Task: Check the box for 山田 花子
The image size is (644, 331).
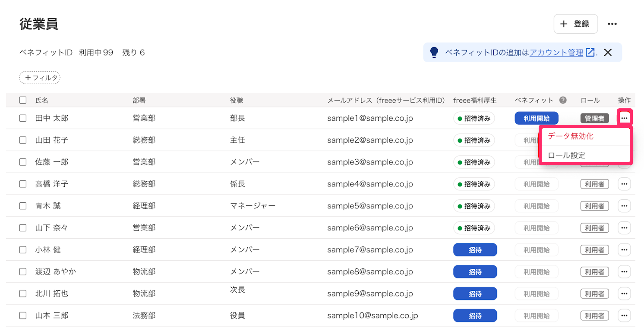Action: click(x=23, y=140)
